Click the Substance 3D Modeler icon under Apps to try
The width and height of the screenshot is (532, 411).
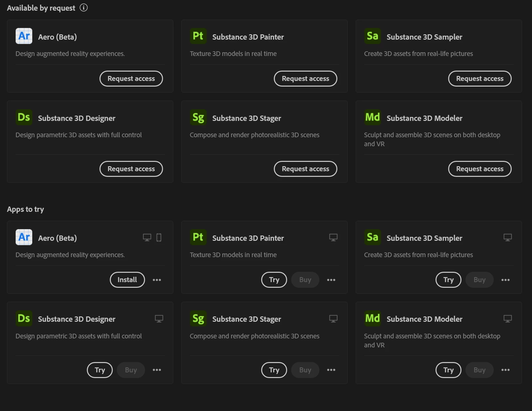373,318
